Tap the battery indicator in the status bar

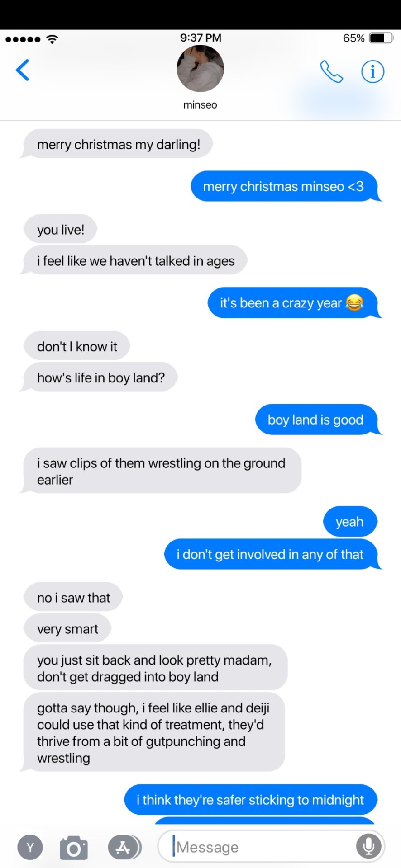[x=381, y=38]
